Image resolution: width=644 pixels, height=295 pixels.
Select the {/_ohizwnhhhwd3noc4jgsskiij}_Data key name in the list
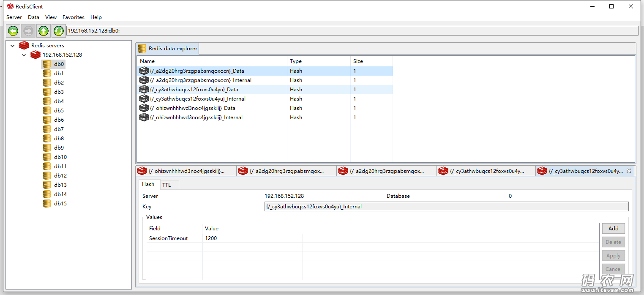[x=193, y=108]
